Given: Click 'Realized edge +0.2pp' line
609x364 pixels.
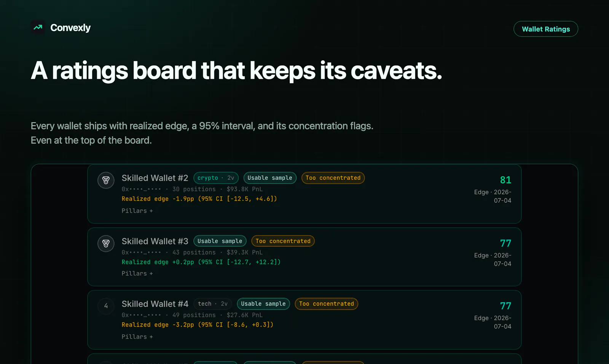Looking at the screenshot, I should (201, 262).
